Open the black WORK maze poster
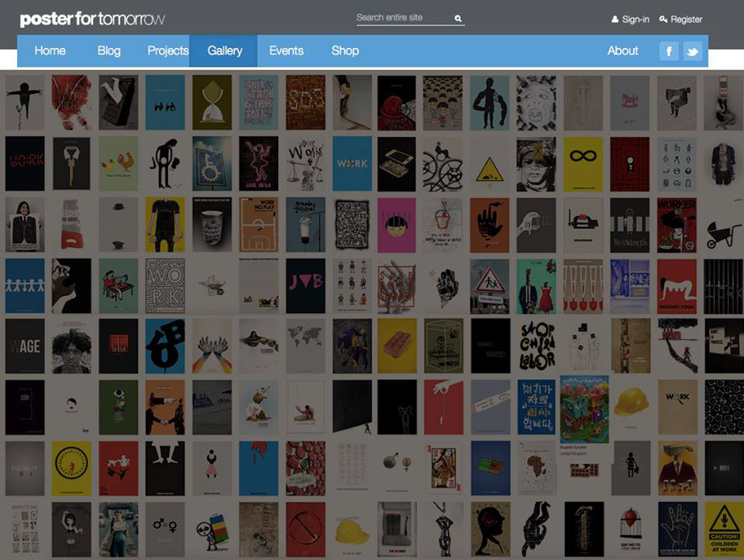 pos(165,286)
